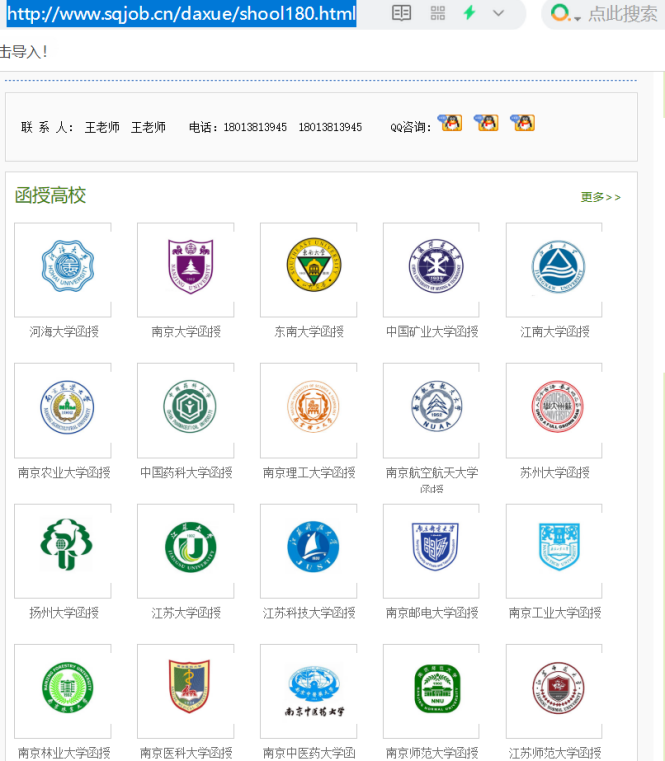Screen dimensions: 665x761
Task: Click the QR code grid icon
Action: [x=437, y=13]
